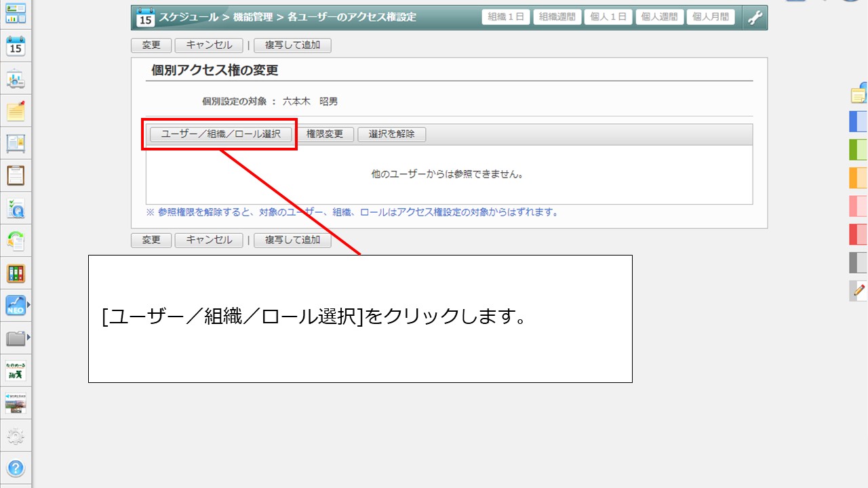Open the clipboard icon in left sidebar

[15, 176]
